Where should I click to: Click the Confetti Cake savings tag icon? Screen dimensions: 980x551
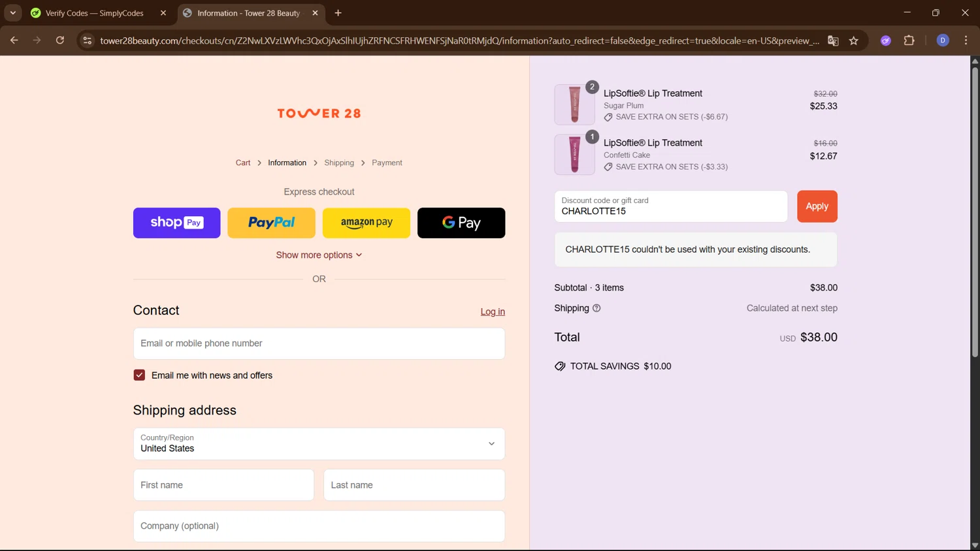(608, 167)
